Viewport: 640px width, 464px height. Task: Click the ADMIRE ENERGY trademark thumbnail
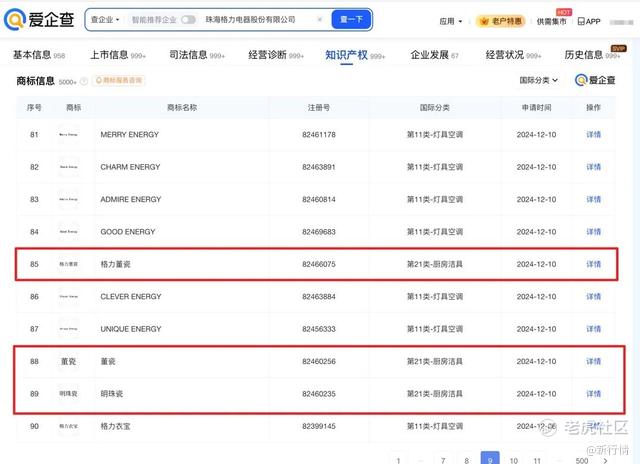68,199
